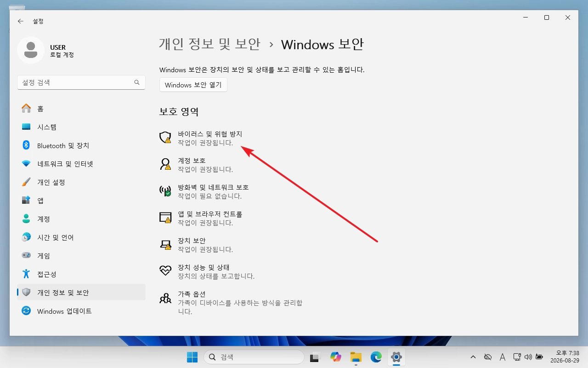Open 방화벽 및 네트워크 보호 antenna icon

165,191
